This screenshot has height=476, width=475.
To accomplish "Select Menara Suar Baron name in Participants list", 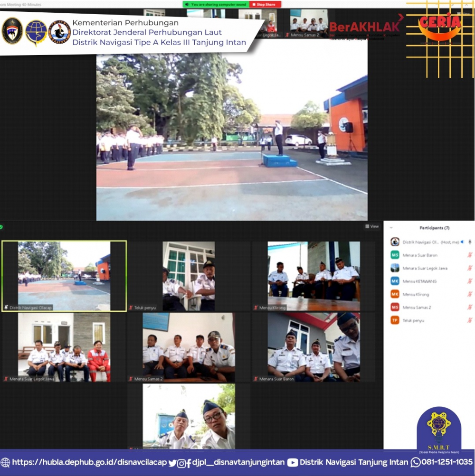I will pyautogui.click(x=420, y=255).
